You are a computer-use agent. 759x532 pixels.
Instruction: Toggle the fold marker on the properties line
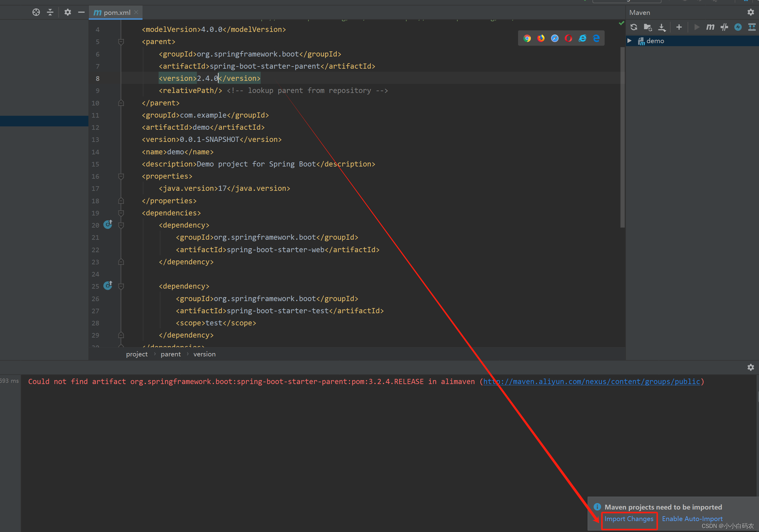coord(121,176)
